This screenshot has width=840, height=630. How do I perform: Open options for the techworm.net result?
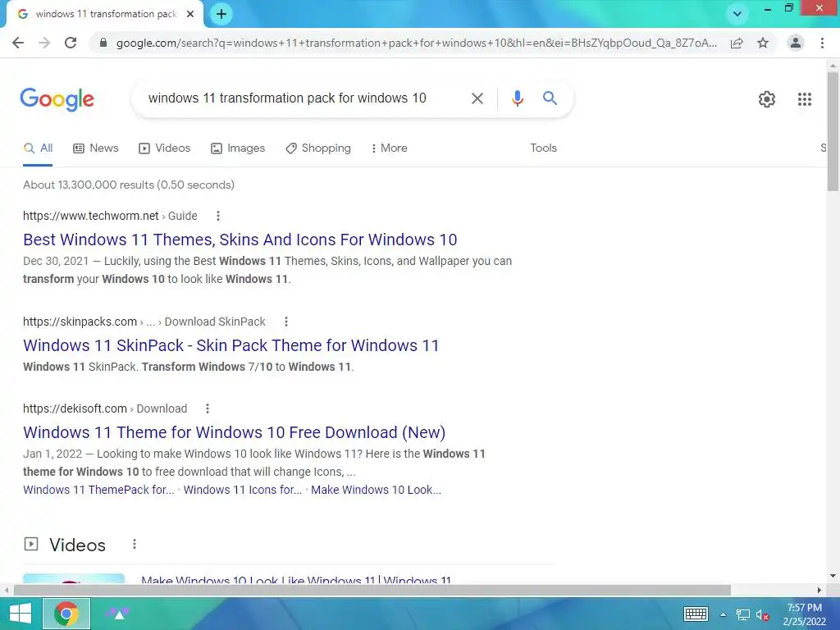pos(218,216)
